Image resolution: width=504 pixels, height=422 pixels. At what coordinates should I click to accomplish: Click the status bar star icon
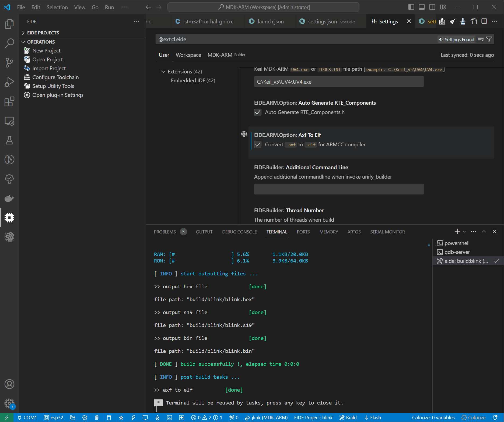121,418
